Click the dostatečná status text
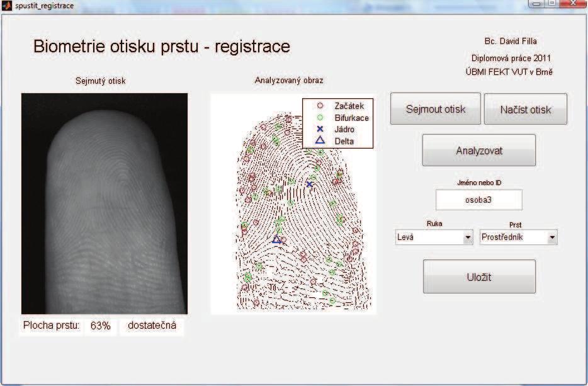Viewport: 588px width, 386px height. pyautogui.click(x=152, y=325)
